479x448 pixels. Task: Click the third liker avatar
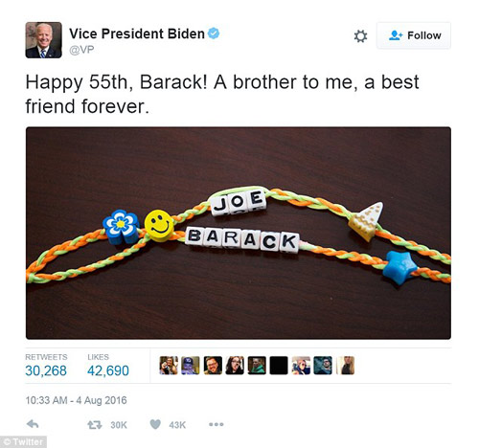coord(213,366)
